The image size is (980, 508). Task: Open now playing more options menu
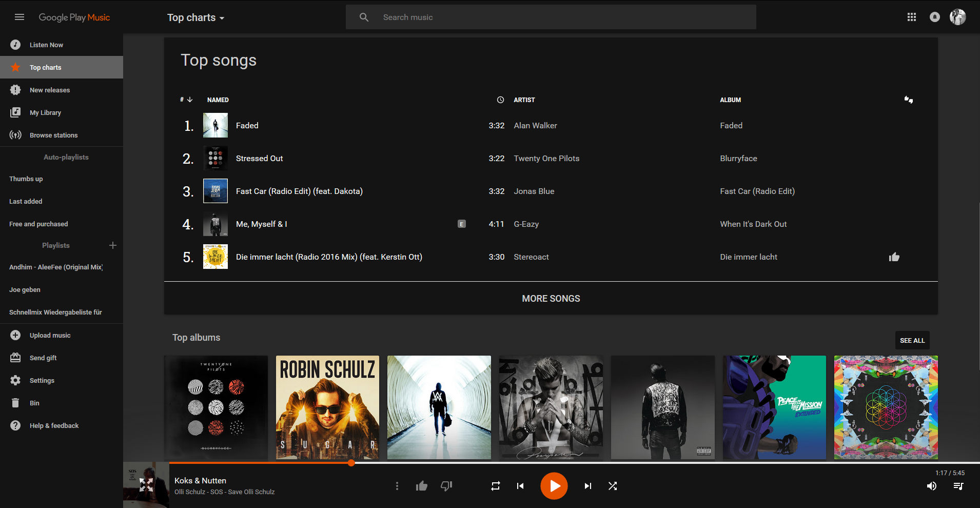[397, 485]
